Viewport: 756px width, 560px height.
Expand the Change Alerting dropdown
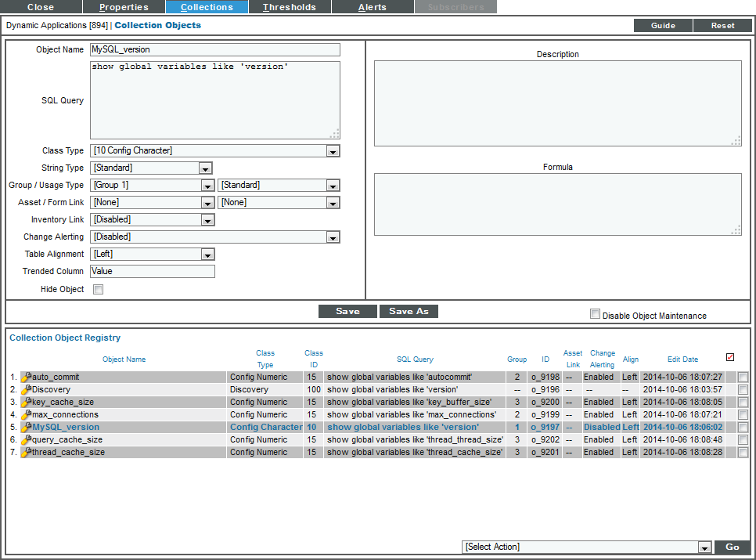coord(332,237)
